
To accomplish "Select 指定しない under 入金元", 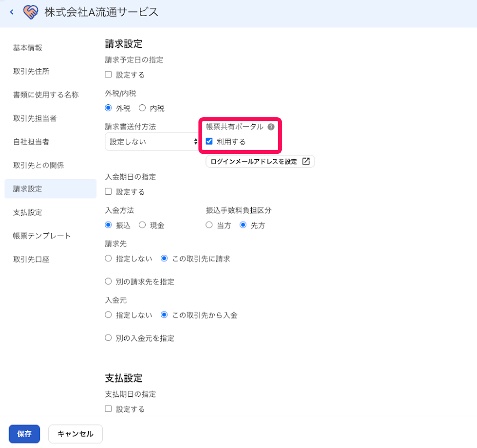I will coord(108,315).
